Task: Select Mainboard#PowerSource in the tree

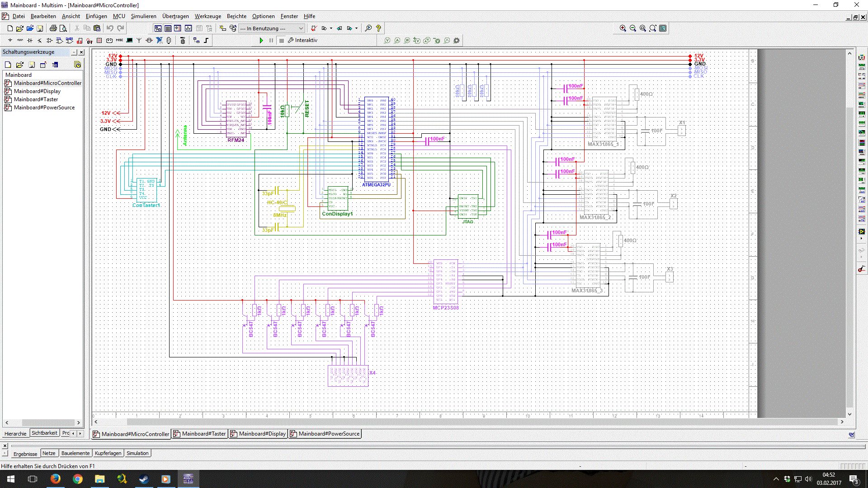Action: [44, 108]
